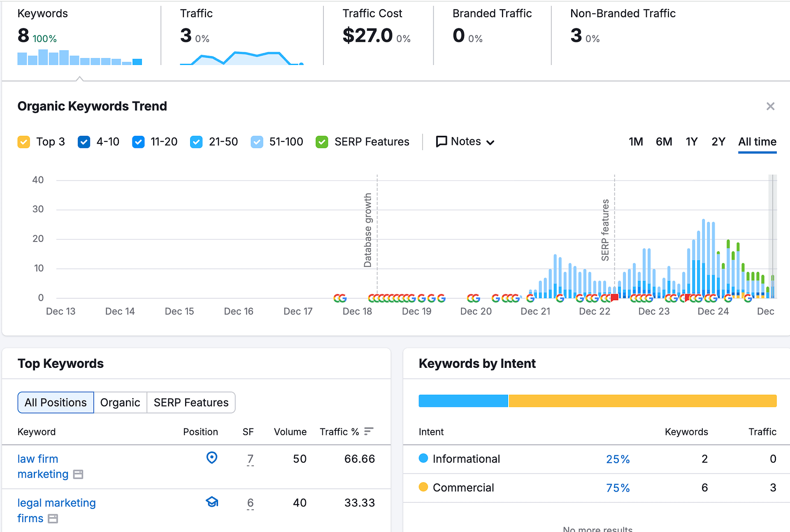Click the yellow Commercial intent bar segment
Viewport: 790px width, 532px height.
(x=642, y=401)
